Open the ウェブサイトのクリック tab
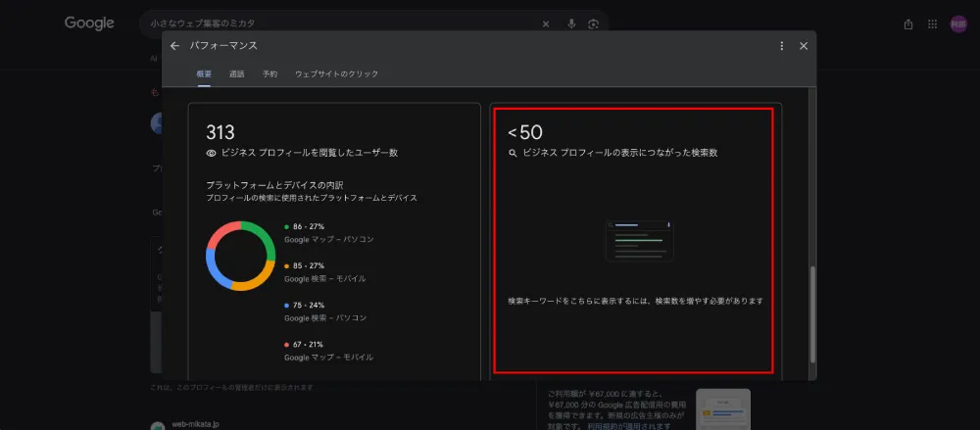This screenshot has width=980, height=430. 337,73
